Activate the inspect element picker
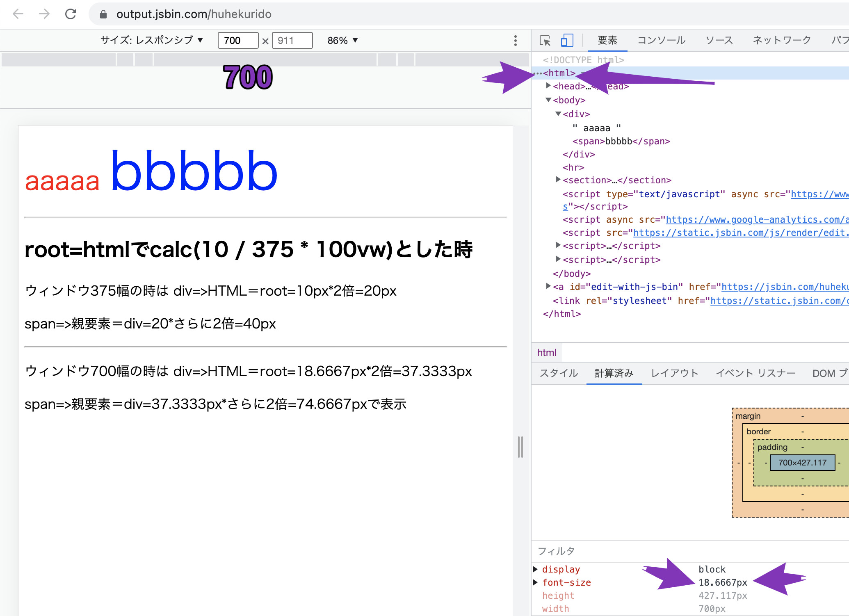The width and height of the screenshot is (849, 616). (x=545, y=40)
